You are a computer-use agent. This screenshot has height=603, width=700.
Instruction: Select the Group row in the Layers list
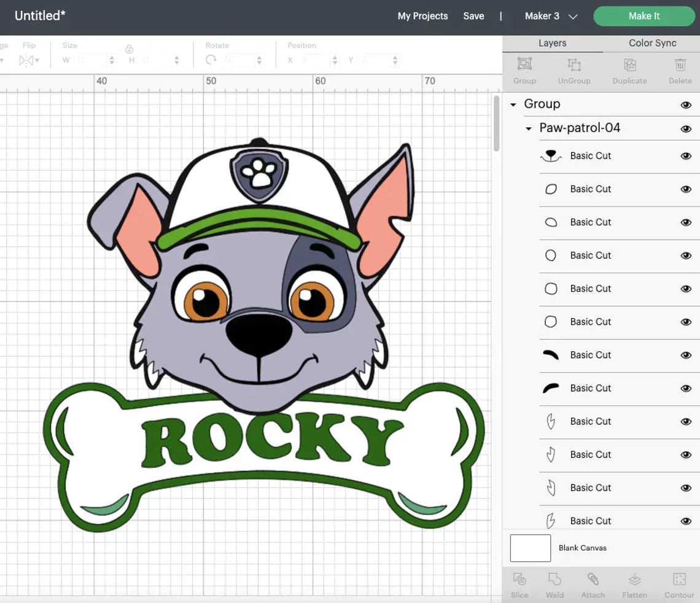(x=601, y=104)
